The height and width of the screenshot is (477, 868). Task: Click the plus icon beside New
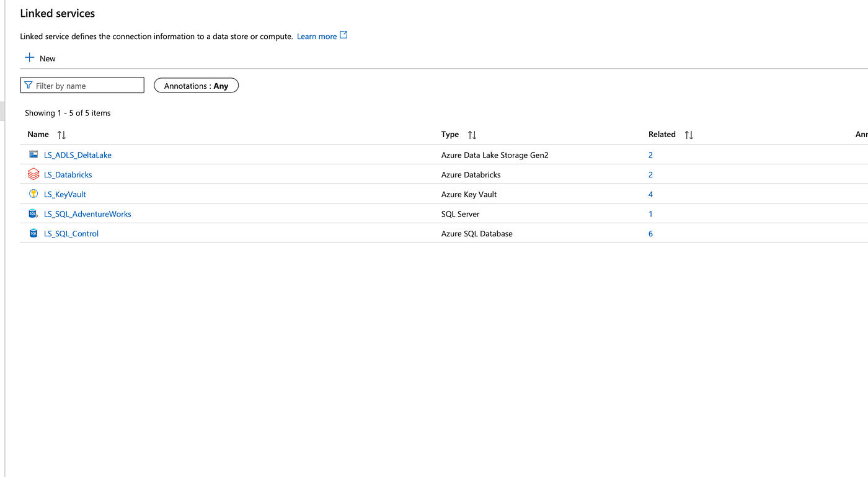pos(29,58)
